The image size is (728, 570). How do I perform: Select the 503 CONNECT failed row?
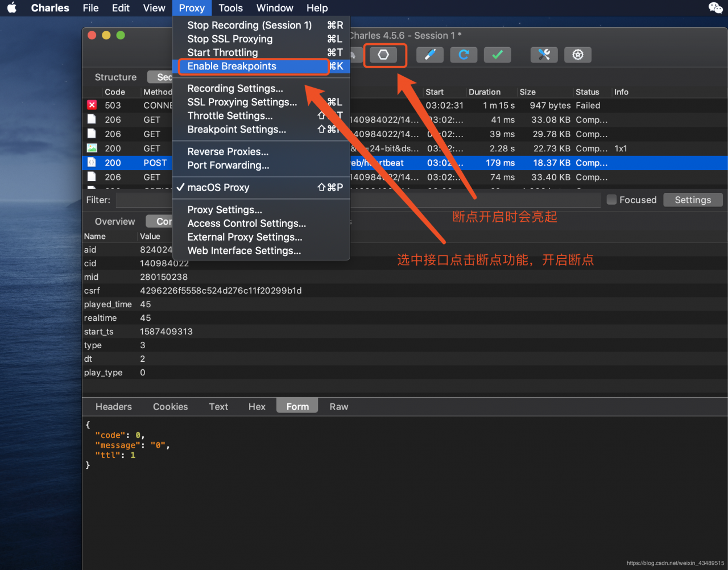pyautogui.click(x=405, y=105)
